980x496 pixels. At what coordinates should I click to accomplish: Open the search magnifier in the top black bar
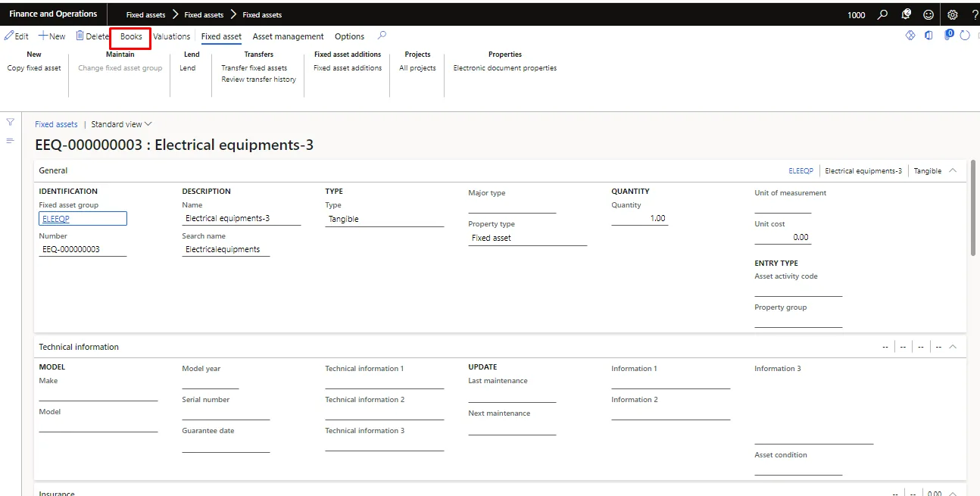click(x=882, y=14)
